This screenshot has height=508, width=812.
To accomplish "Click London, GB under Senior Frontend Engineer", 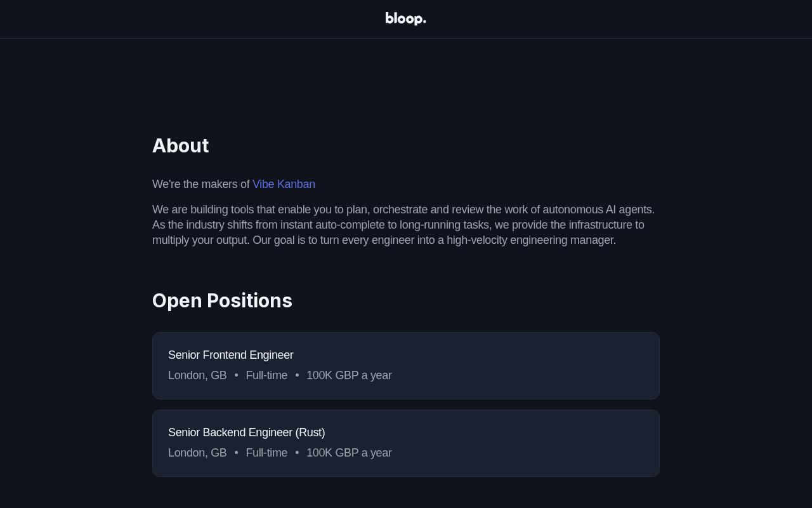I will tap(197, 375).
